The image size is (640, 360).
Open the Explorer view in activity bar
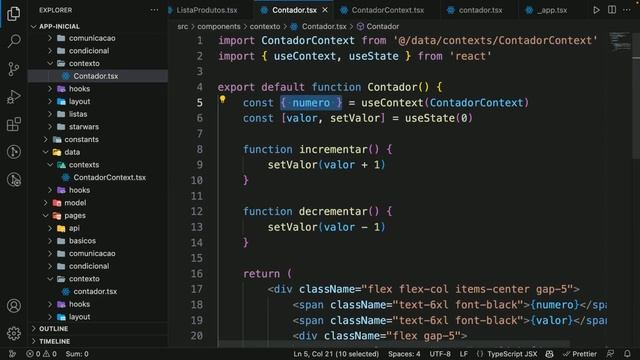[13, 13]
